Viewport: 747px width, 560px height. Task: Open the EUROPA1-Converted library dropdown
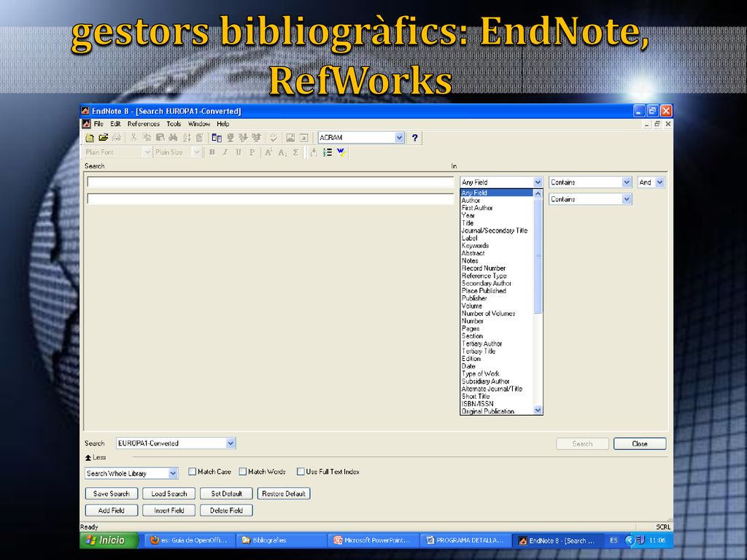coord(231,443)
